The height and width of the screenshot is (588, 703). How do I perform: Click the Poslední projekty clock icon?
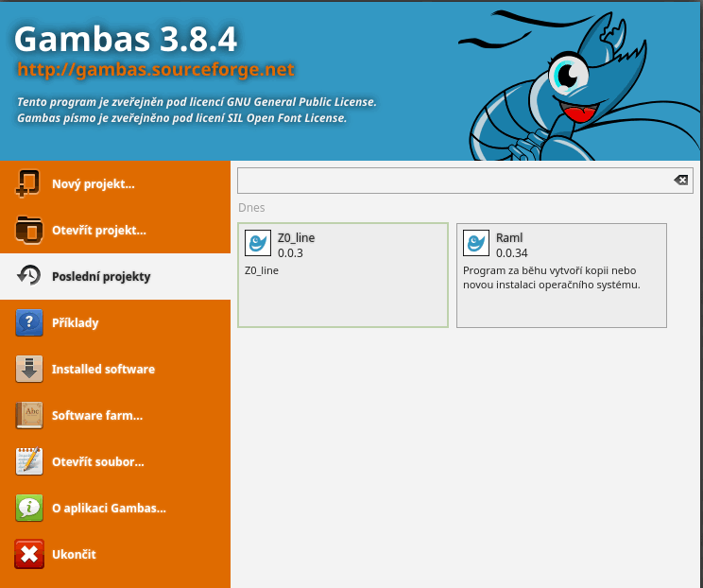coord(29,276)
